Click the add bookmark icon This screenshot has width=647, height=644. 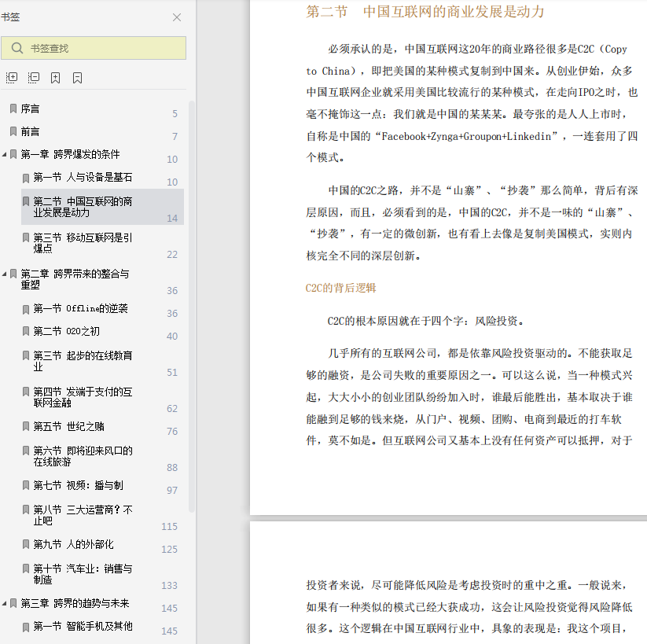pyautogui.click(x=55, y=78)
